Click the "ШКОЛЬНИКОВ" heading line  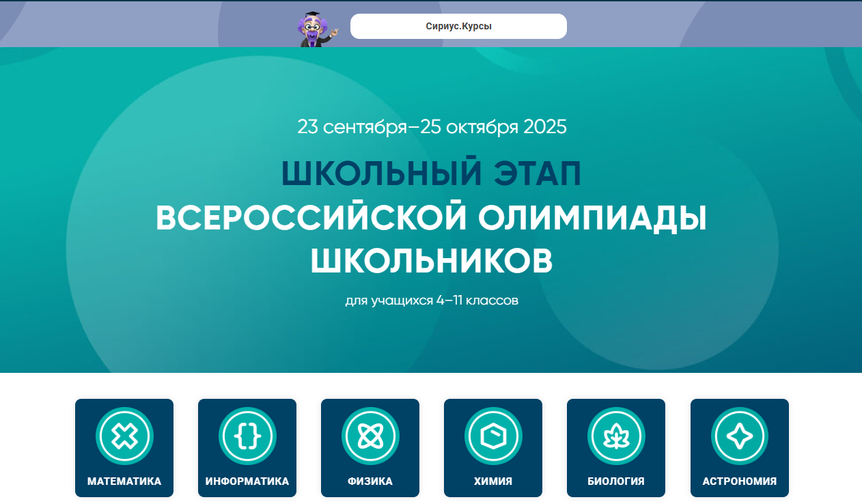[431, 261]
